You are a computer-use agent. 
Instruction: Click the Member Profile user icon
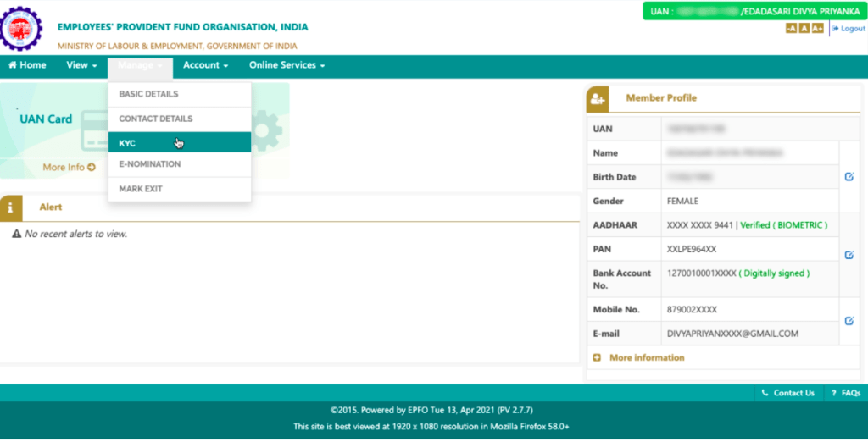pos(598,99)
